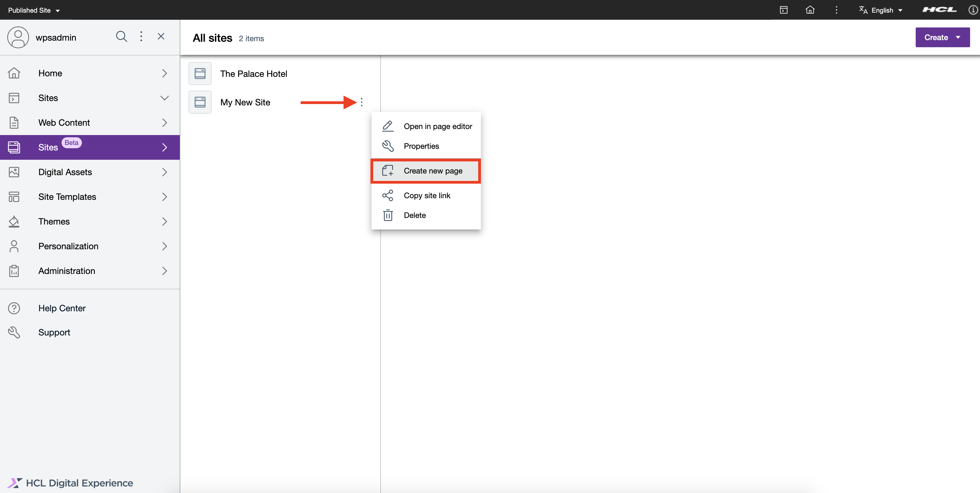The width and height of the screenshot is (980, 493).
Task: Open The Palace Hotel site row
Action: pos(254,73)
